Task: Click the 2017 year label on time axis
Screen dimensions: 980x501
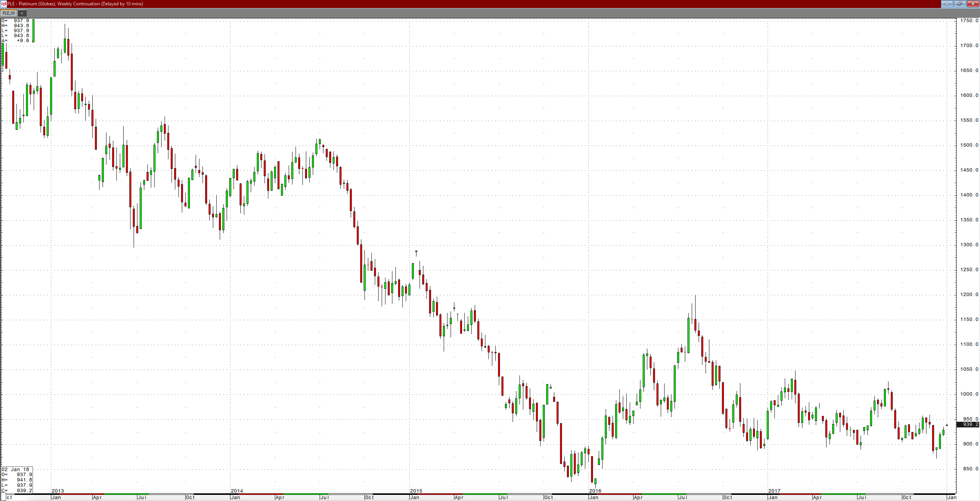Action: (774, 491)
